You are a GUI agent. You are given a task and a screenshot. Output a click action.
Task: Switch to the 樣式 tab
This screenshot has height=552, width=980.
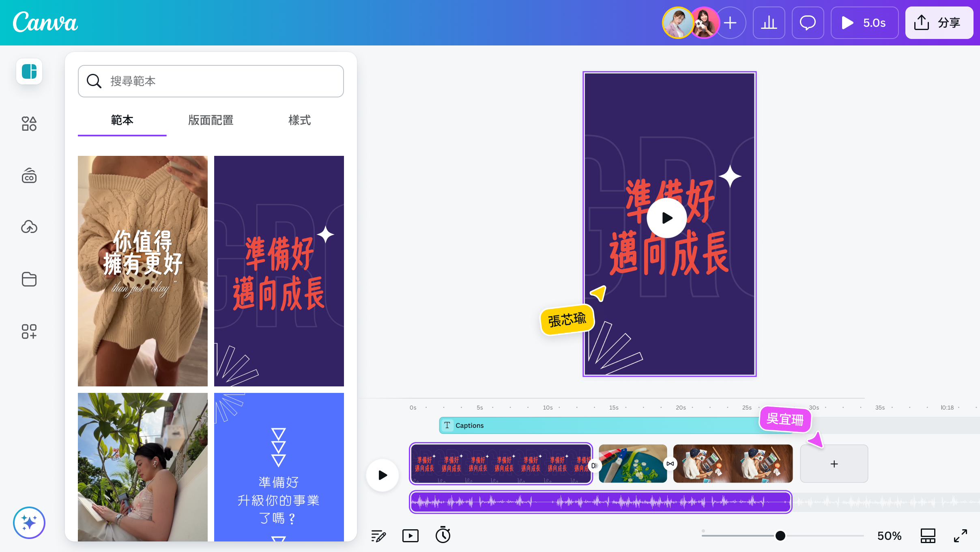tap(300, 120)
